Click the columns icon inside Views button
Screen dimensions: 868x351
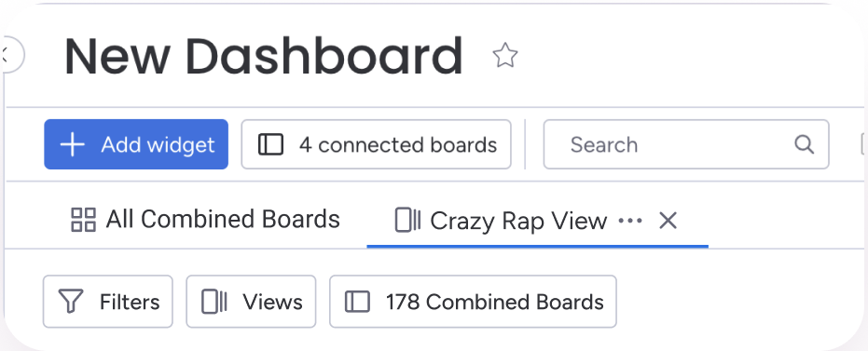(214, 302)
